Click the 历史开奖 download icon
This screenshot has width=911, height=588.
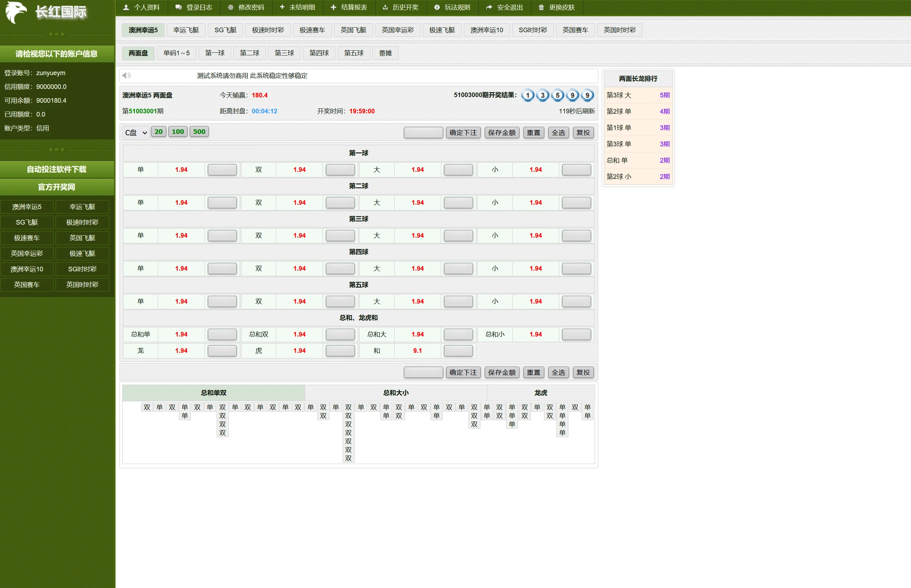pos(385,7)
